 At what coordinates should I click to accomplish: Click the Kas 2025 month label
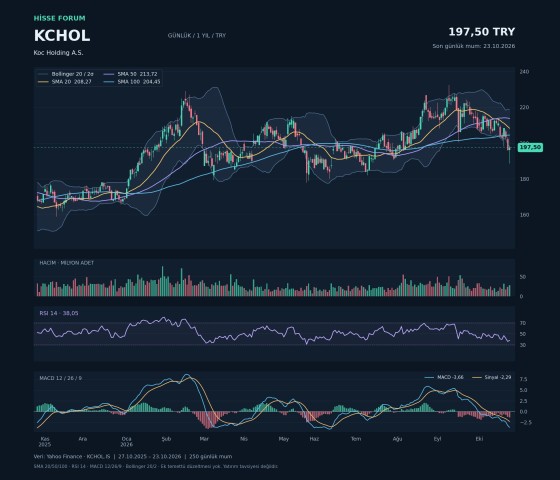(x=45, y=442)
